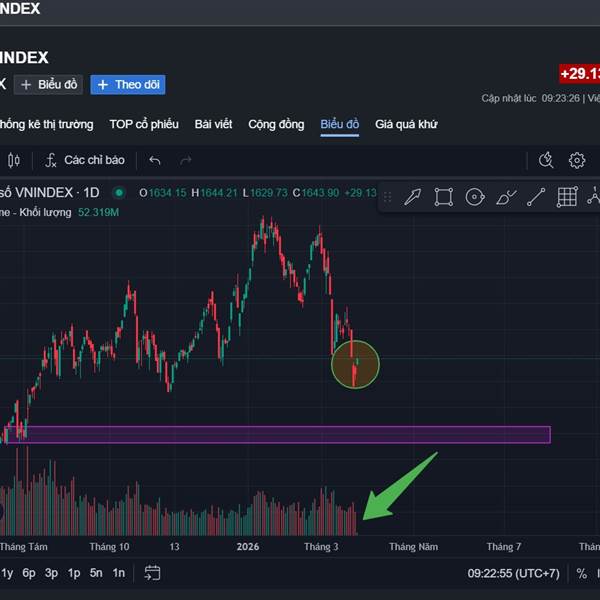Select the trend line drawing tool
The height and width of the screenshot is (600, 600).
[537, 197]
